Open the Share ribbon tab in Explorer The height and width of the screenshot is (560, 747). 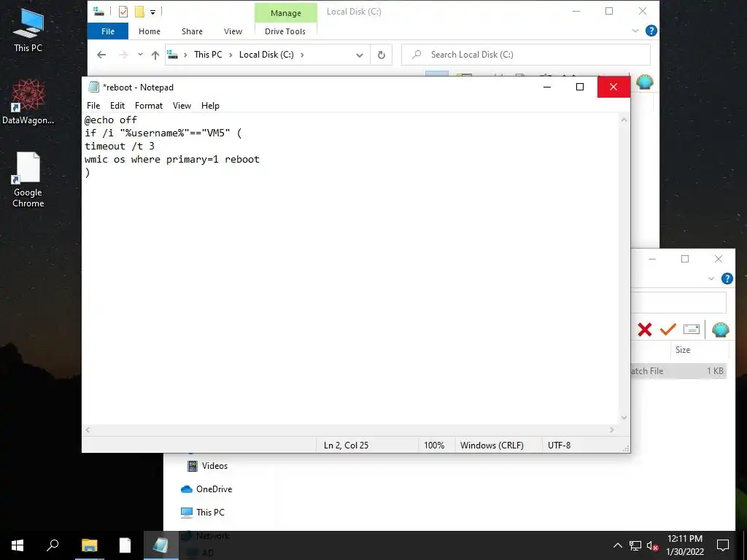192,31
